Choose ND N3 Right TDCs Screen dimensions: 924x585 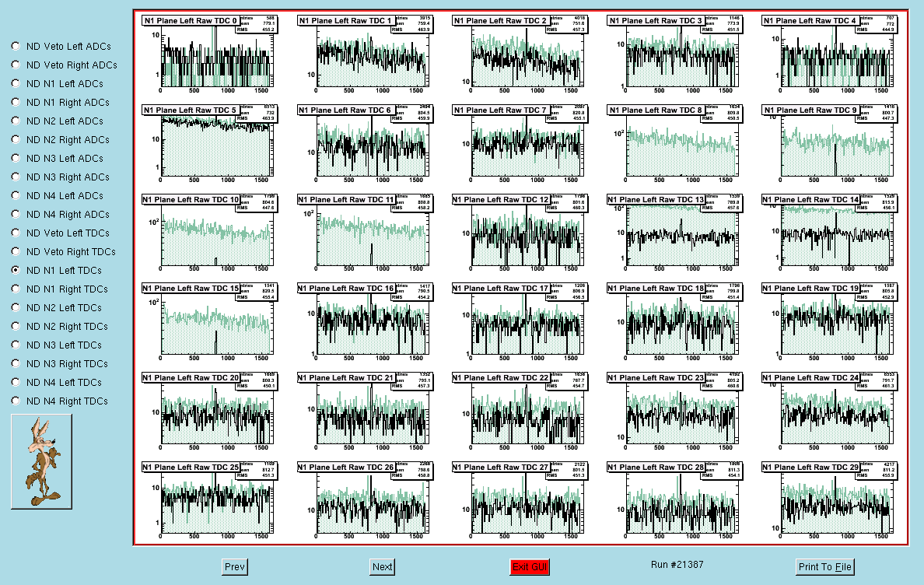16,363
